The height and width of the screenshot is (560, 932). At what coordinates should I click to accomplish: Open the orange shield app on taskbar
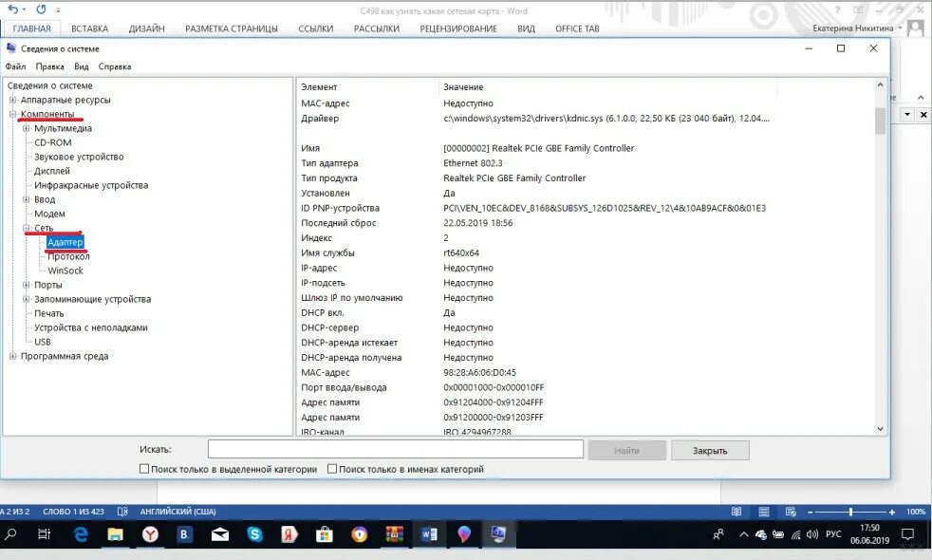tap(360, 534)
